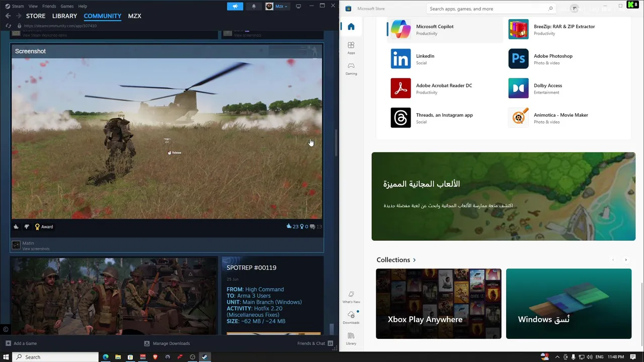Open BreeZip: RAR & ZIP Extractor listing
Image resolution: width=644 pixels, height=362 pixels.
click(562, 30)
